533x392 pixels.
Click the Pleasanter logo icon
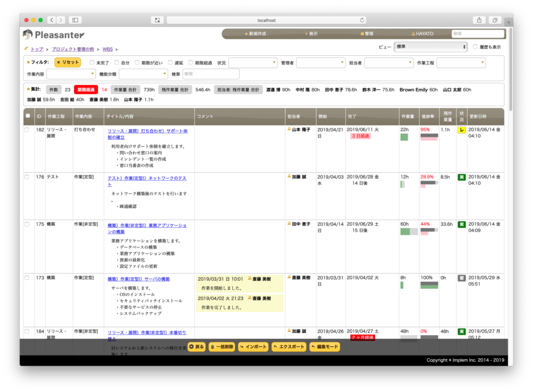(27, 34)
